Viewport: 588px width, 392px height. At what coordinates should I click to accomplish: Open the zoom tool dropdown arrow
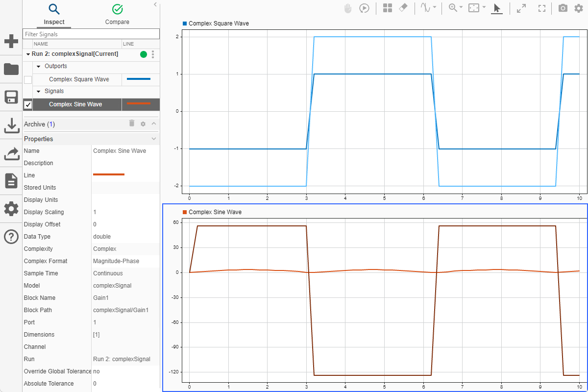coord(461,8)
